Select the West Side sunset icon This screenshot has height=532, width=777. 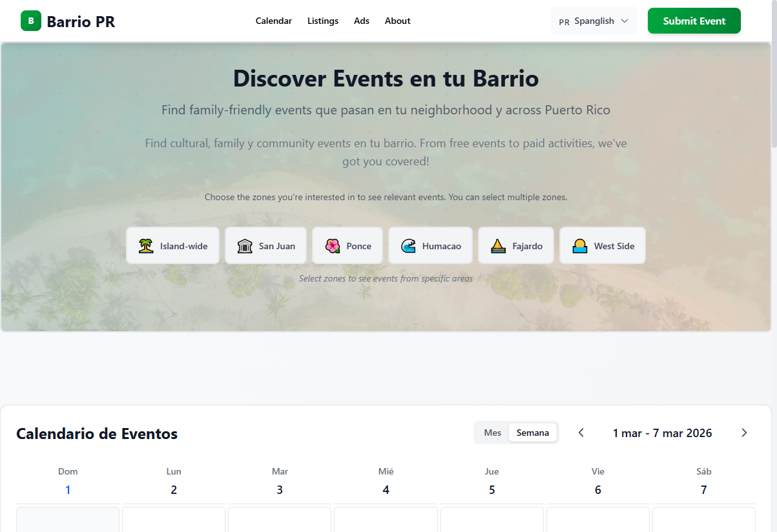580,246
